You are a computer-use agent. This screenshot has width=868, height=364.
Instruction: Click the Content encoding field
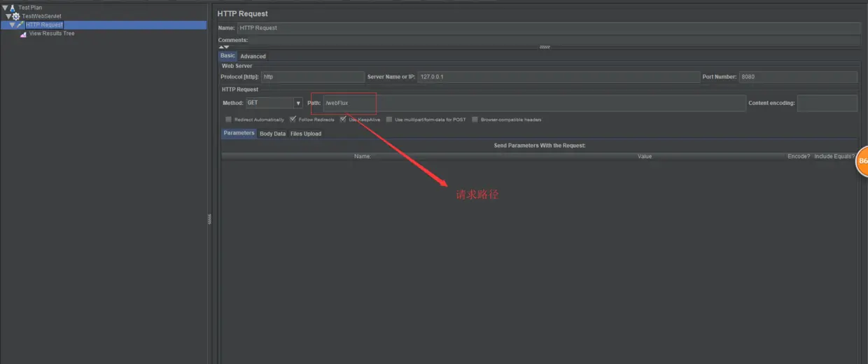pyautogui.click(x=827, y=103)
